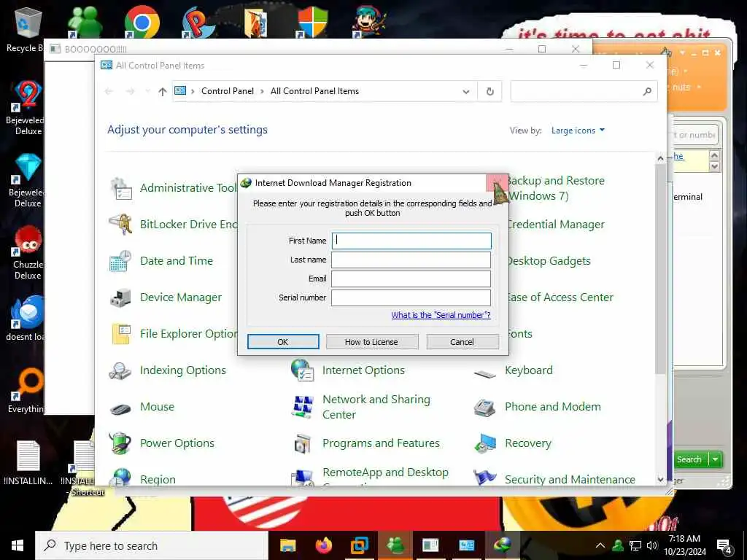Screen dimensions: 747x560
Task: Open Internet Options icon
Action: pyautogui.click(x=303, y=370)
